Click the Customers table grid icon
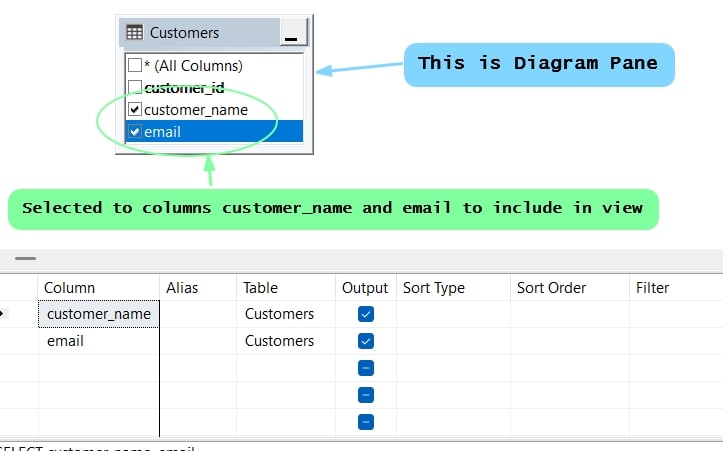Screen dimensions: 723x451 (135, 33)
